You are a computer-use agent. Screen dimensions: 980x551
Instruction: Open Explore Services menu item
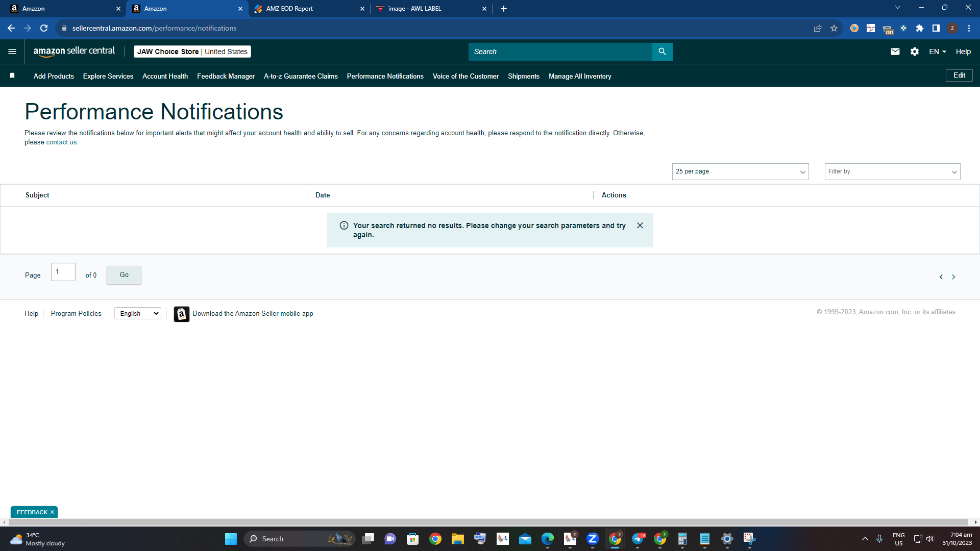pyautogui.click(x=108, y=76)
